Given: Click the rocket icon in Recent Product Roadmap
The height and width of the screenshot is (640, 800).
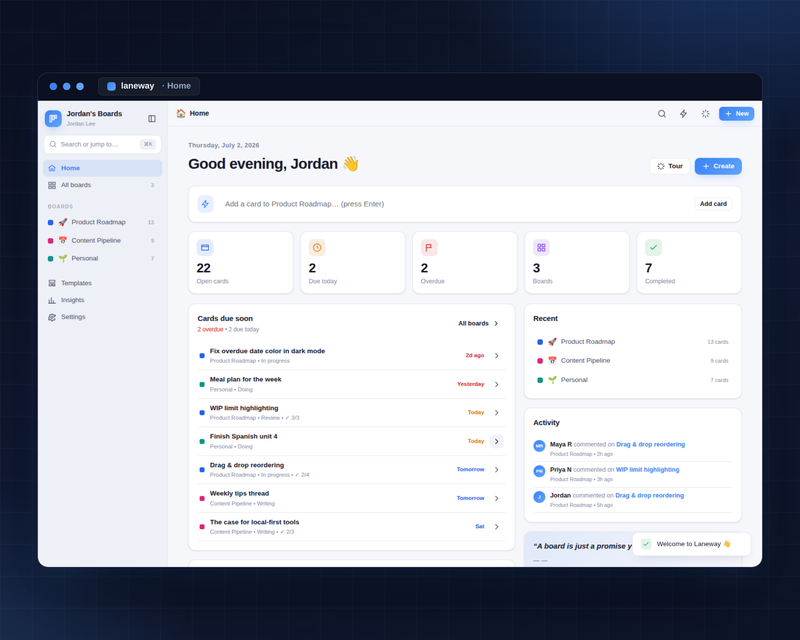Looking at the screenshot, I should pyautogui.click(x=552, y=342).
